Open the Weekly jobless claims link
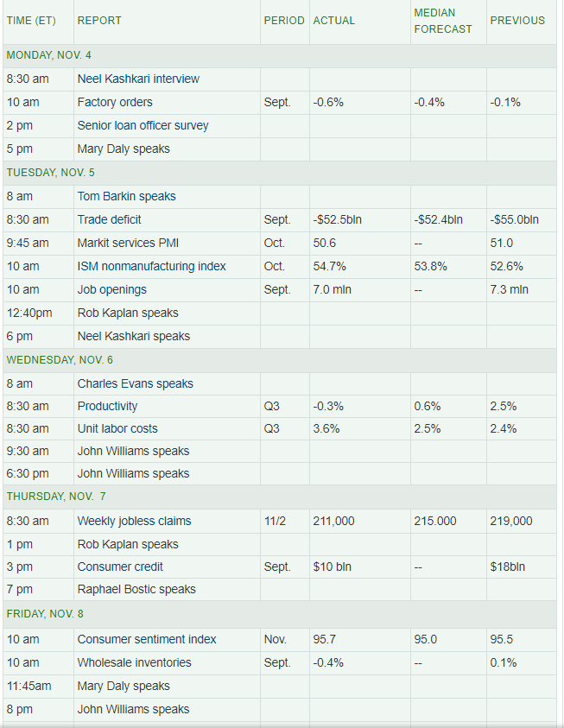This screenshot has width=564, height=728. (x=134, y=521)
